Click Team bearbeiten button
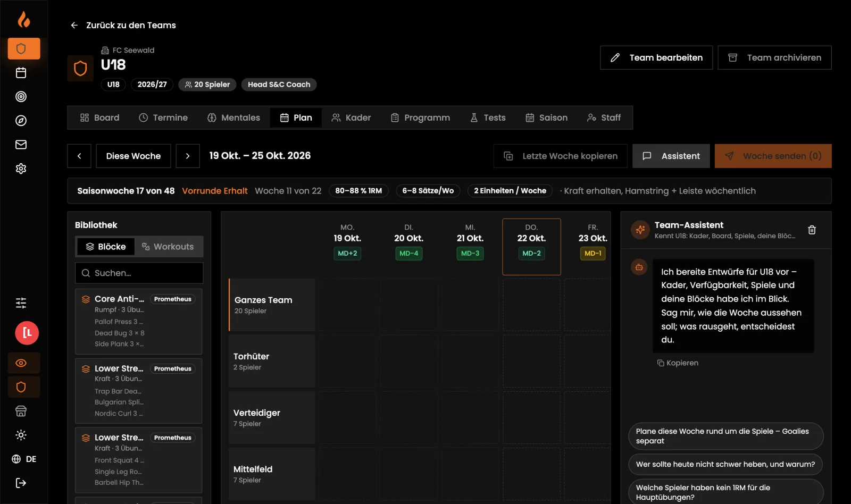Viewport: 851px width, 504px height. pyautogui.click(x=656, y=57)
